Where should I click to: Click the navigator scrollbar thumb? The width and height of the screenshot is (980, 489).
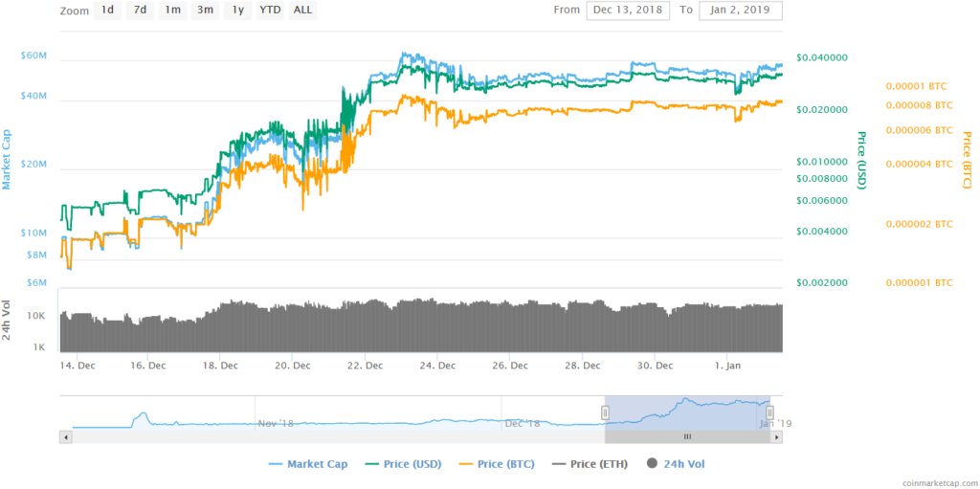(687, 437)
